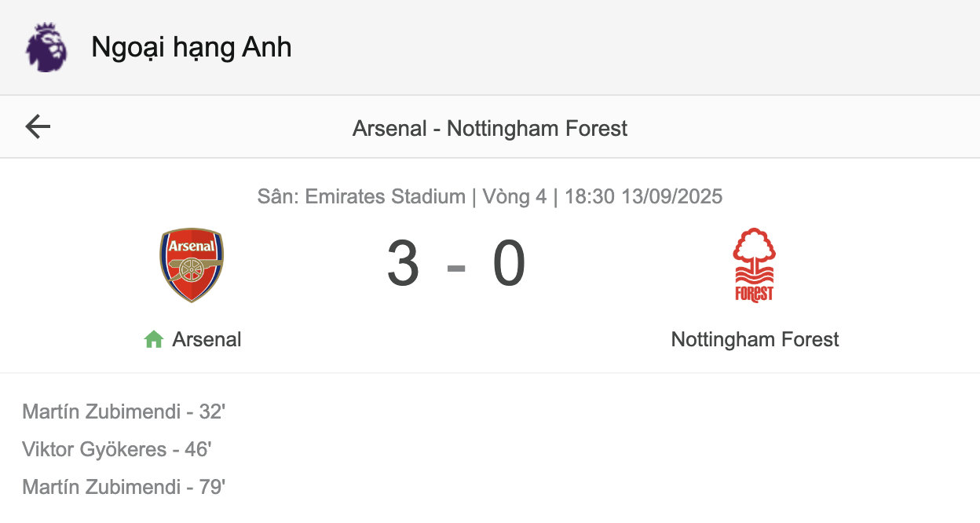Open the Arsenal club crest

coord(192,265)
